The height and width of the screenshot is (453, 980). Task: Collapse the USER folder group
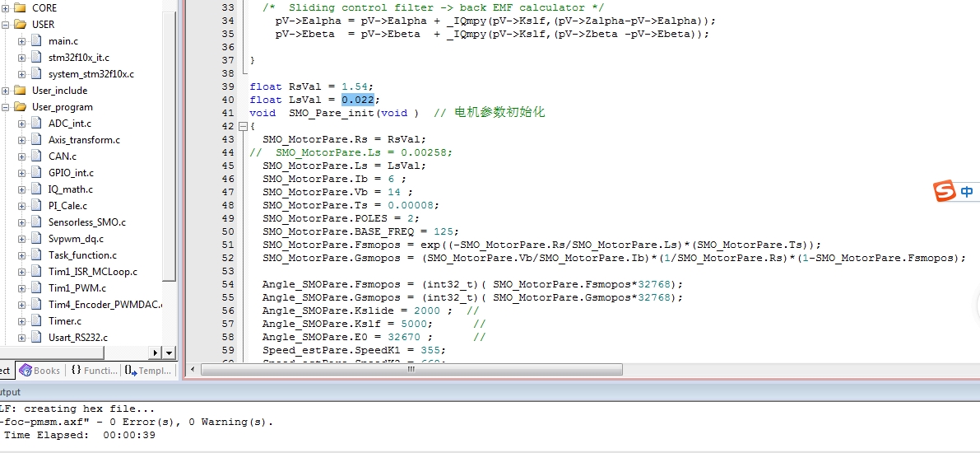coord(5,25)
